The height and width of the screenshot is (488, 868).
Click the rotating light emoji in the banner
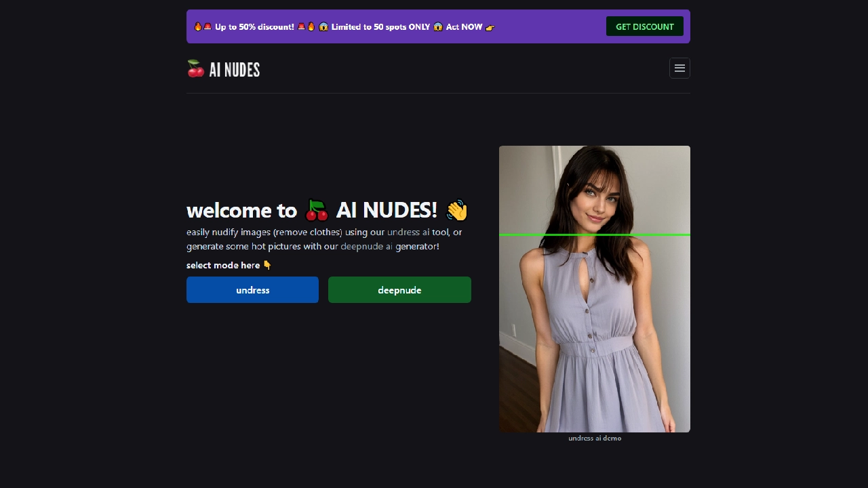click(208, 26)
